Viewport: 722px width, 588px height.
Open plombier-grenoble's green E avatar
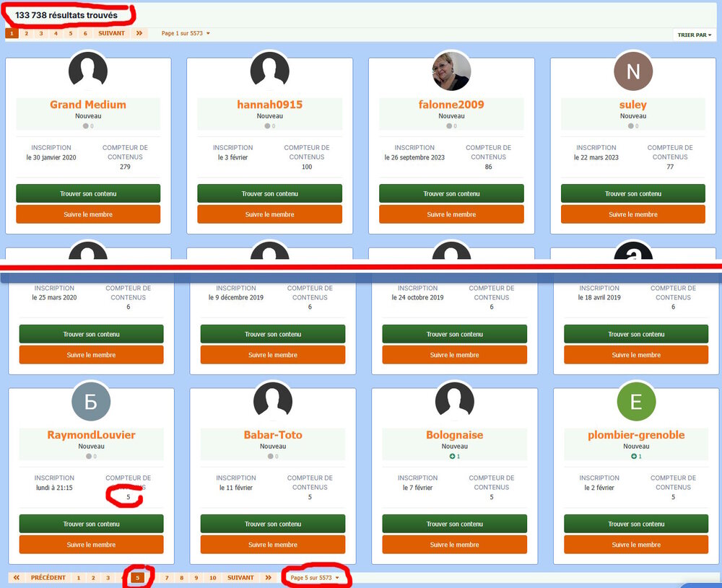635,402
